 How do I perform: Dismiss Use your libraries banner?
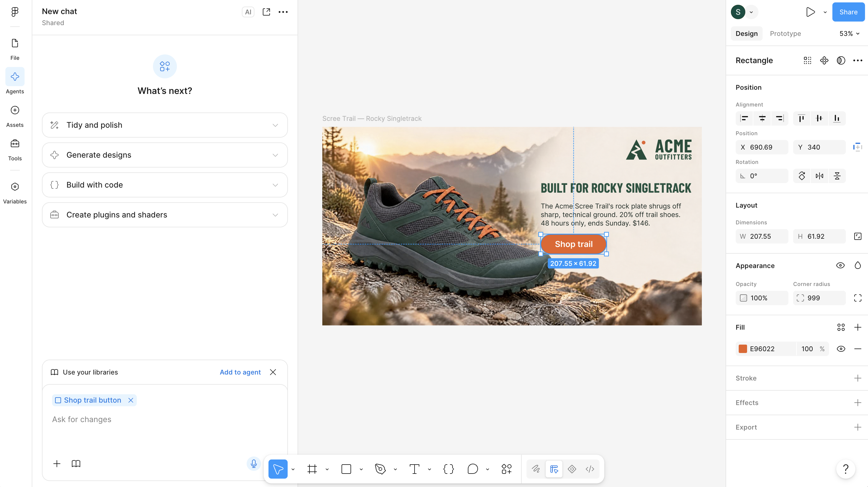(273, 372)
